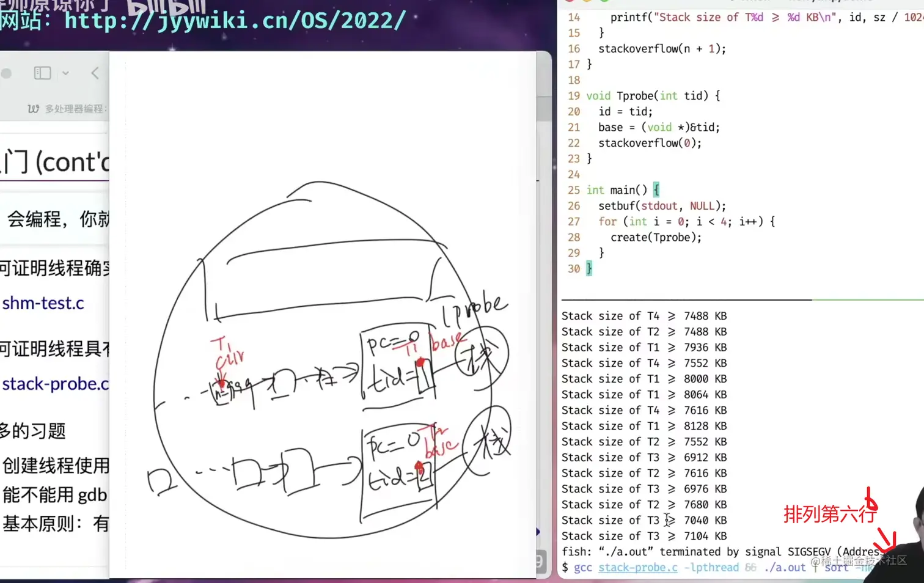
Task: Click the line number 25 in the gutter
Action: [x=574, y=190]
